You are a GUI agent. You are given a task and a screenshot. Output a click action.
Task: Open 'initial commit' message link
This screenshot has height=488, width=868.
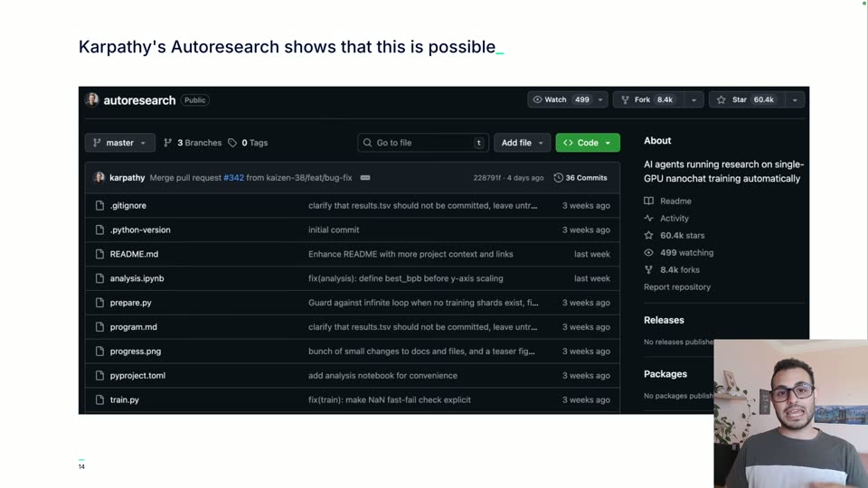(334, 230)
